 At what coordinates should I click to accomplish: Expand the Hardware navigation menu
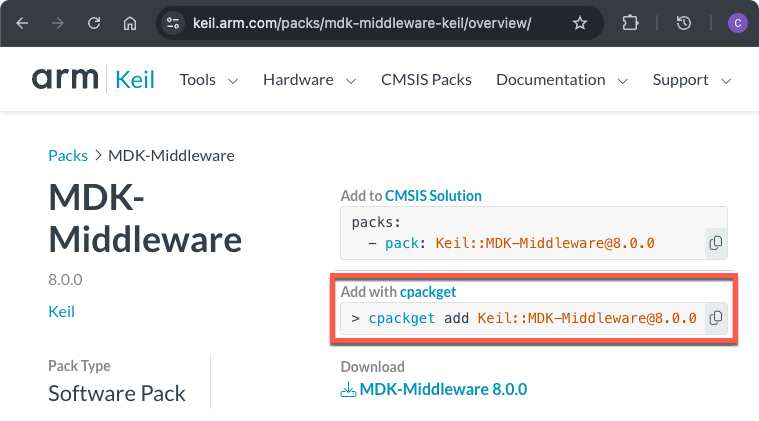pyautogui.click(x=310, y=80)
